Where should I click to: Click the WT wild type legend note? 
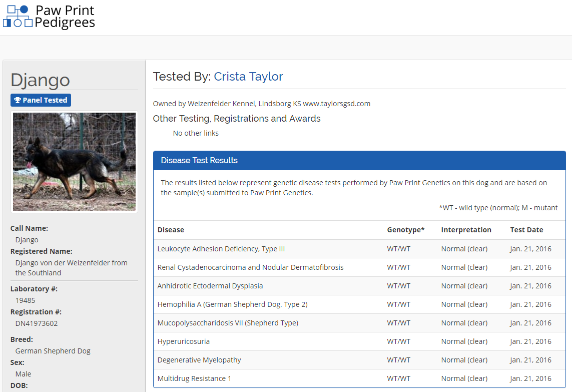498,208
